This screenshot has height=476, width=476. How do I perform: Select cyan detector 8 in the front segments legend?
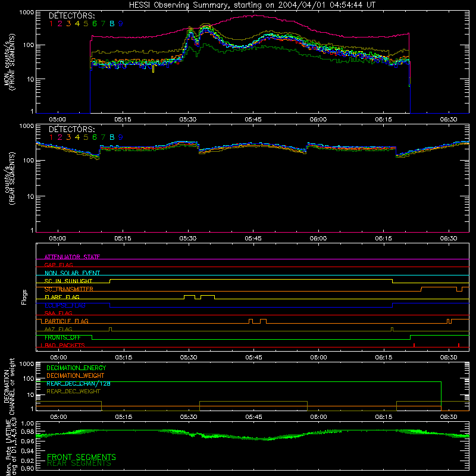pyautogui.click(x=112, y=24)
